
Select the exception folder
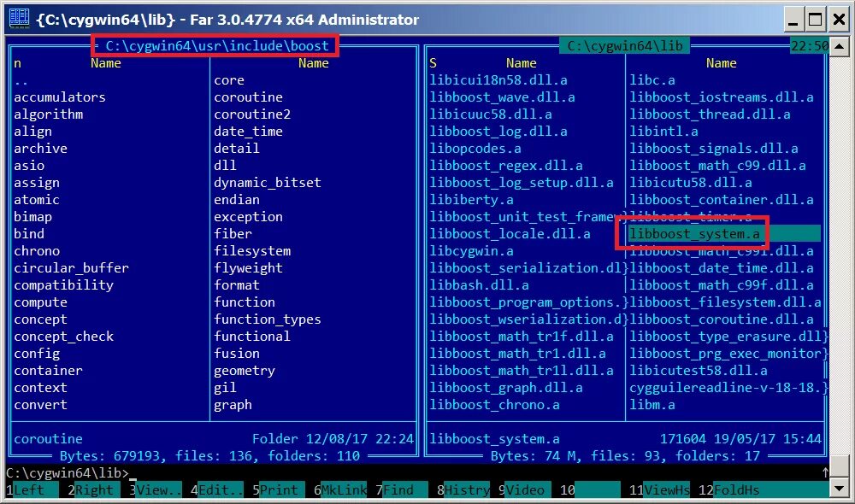[249, 217]
